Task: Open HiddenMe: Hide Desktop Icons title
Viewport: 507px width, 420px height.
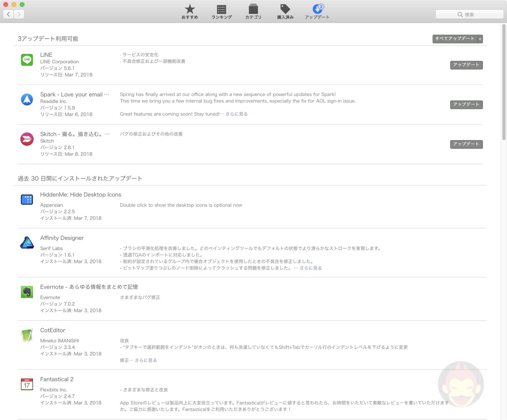Action: click(x=81, y=194)
